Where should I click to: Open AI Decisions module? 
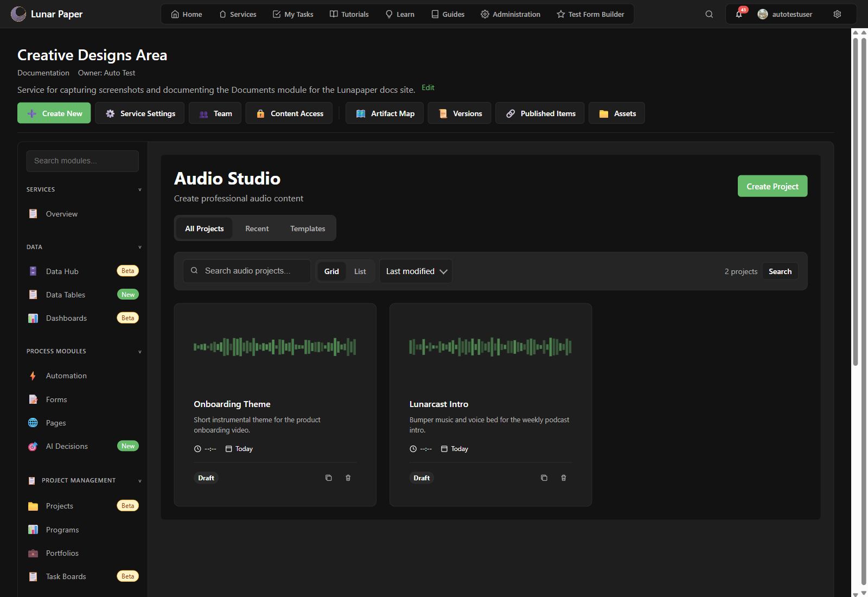(x=82, y=446)
